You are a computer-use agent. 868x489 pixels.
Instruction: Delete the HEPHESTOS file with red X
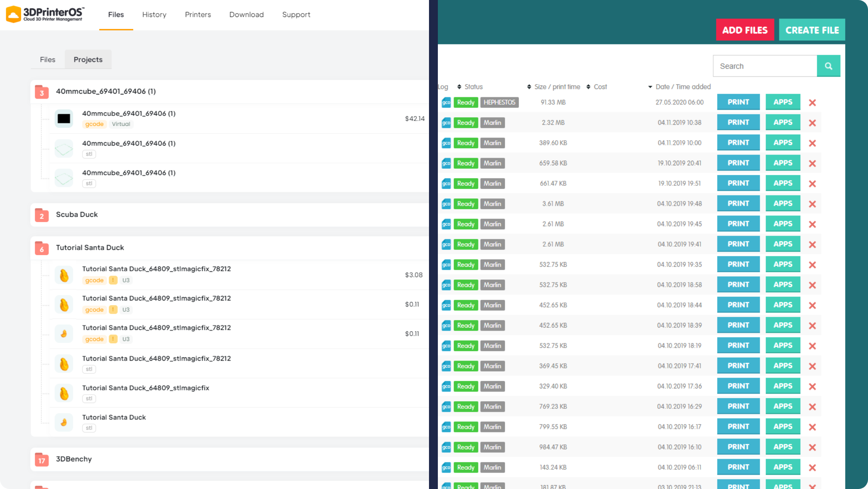tap(812, 103)
